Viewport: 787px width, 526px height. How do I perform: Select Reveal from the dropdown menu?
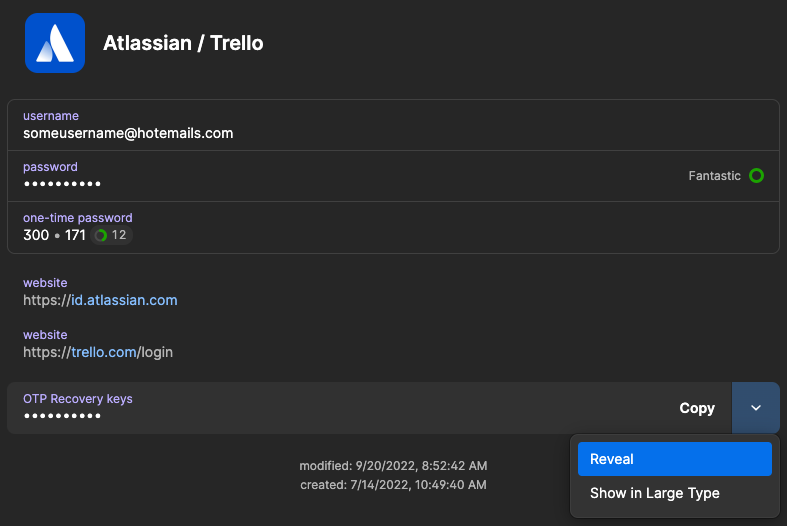point(675,459)
